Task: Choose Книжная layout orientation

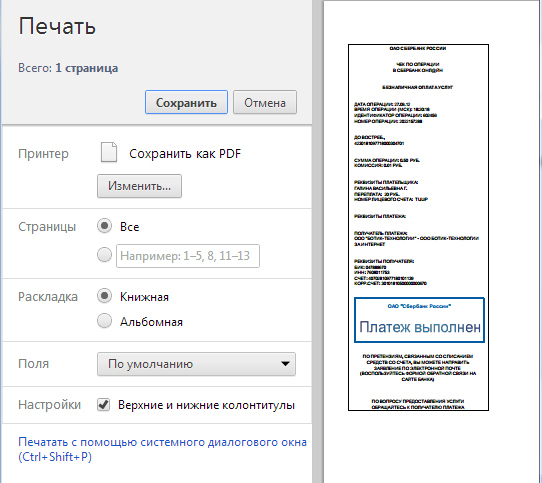Action: tap(104, 296)
